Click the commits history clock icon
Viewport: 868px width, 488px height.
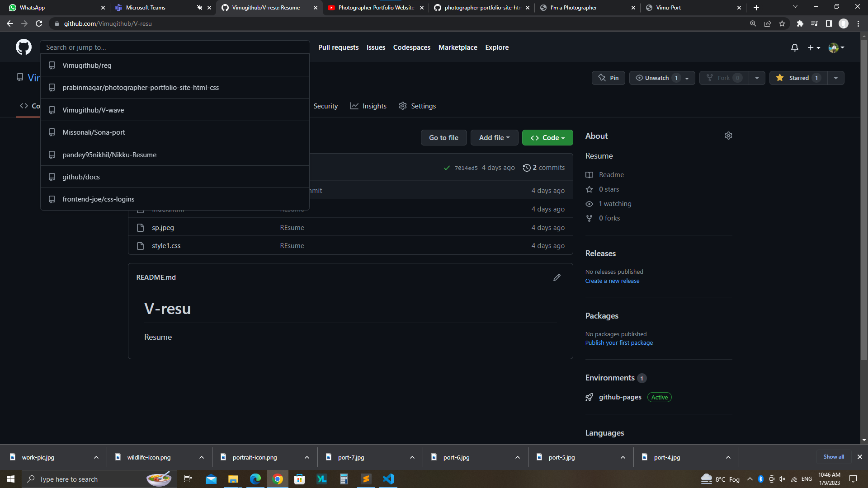(x=526, y=168)
